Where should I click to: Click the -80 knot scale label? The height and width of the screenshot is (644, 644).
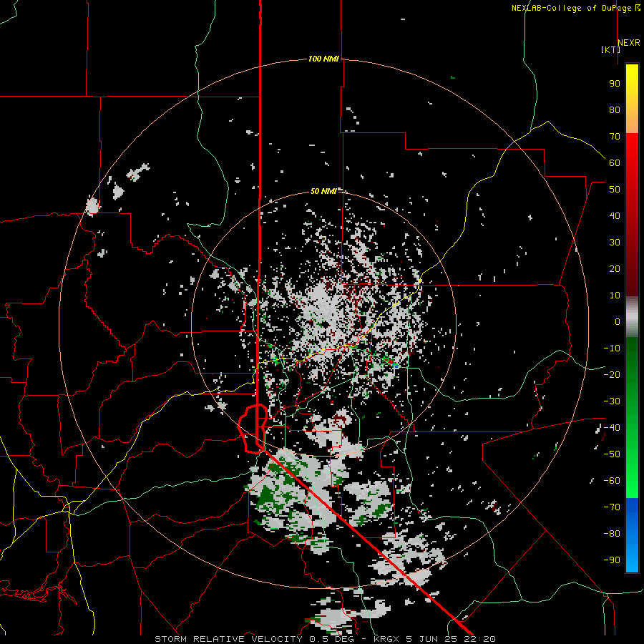(612, 534)
